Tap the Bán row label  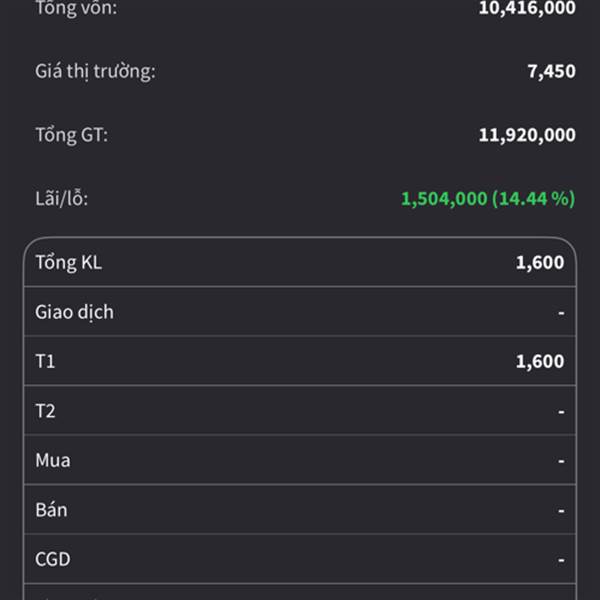pos(52,510)
